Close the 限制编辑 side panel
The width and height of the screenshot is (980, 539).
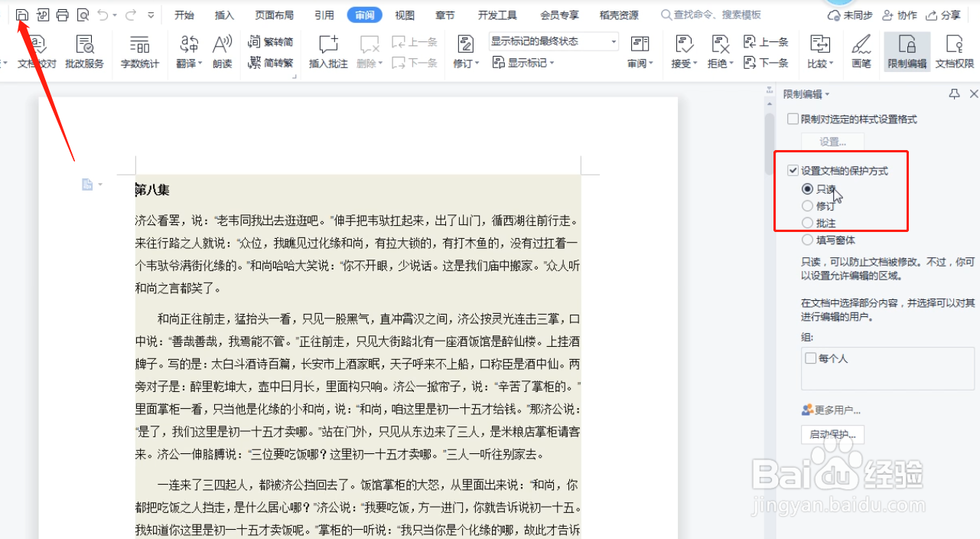973,93
